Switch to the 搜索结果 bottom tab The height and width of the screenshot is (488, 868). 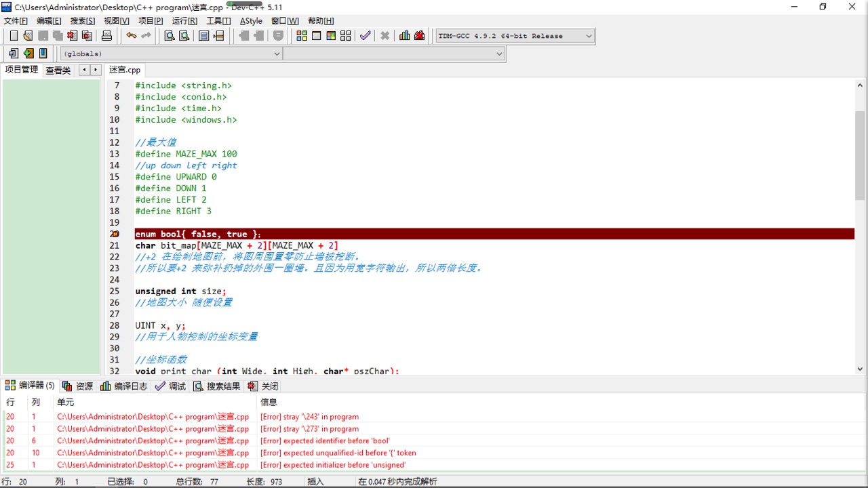pyautogui.click(x=217, y=386)
